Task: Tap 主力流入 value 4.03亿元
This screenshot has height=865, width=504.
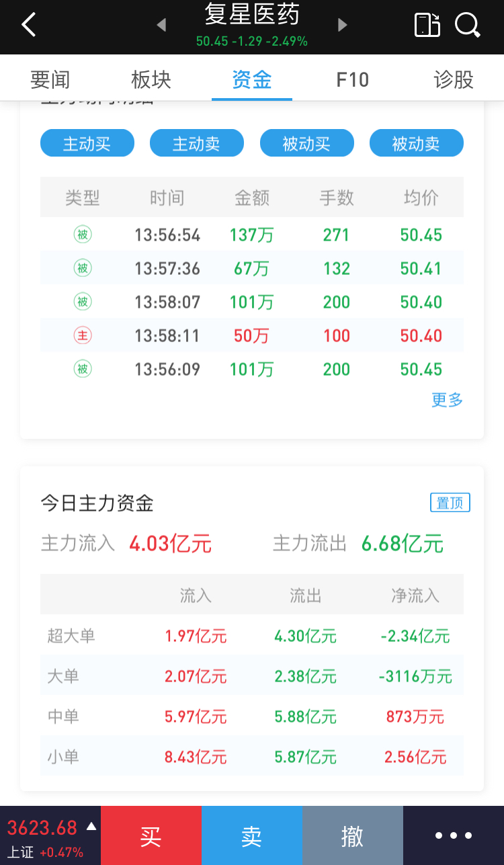Action: (x=171, y=543)
